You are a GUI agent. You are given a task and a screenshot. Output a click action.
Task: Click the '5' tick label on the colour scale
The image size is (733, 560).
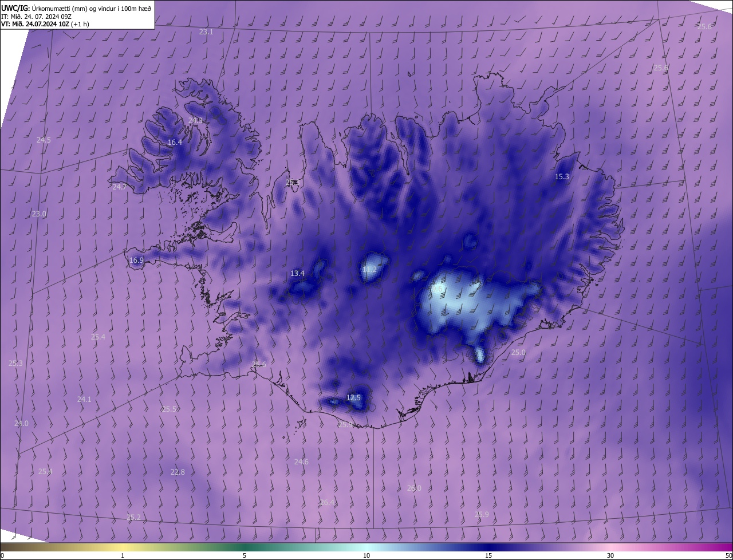[245, 556]
